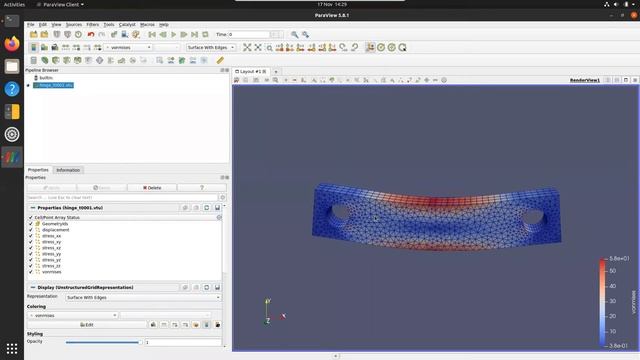Click the Edit color map toolbar icon

[44, 47]
